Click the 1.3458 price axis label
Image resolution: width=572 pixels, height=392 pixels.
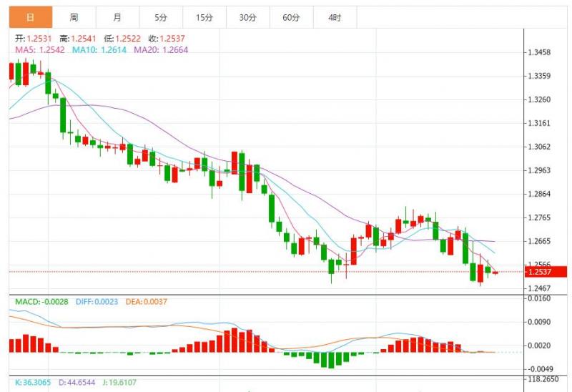[x=539, y=52]
